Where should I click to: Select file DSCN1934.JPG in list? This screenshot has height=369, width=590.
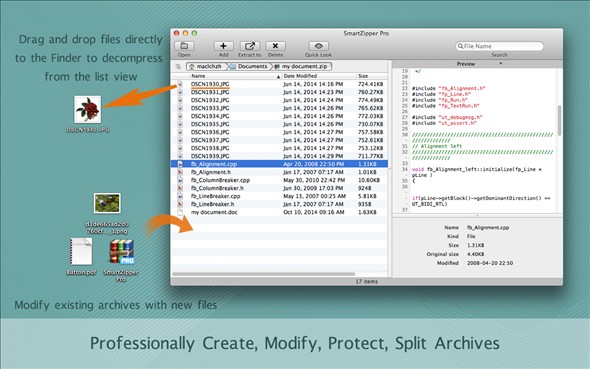(210, 116)
